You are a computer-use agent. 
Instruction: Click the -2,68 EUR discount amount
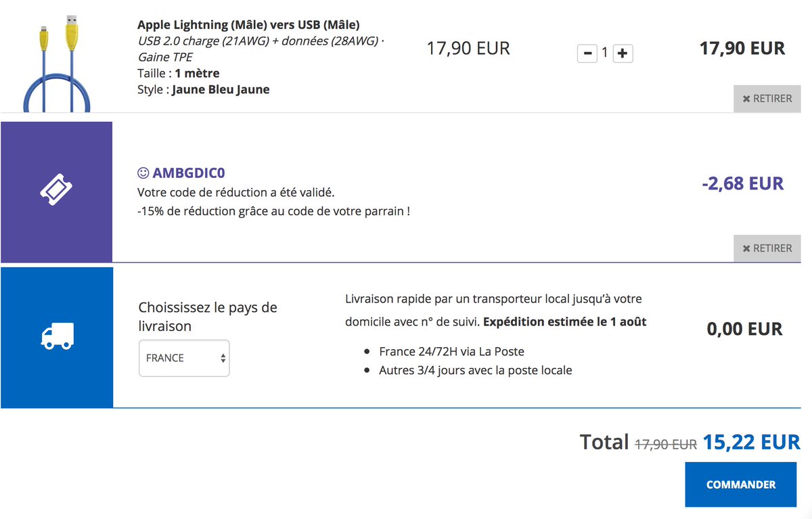click(x=742, y=183)
